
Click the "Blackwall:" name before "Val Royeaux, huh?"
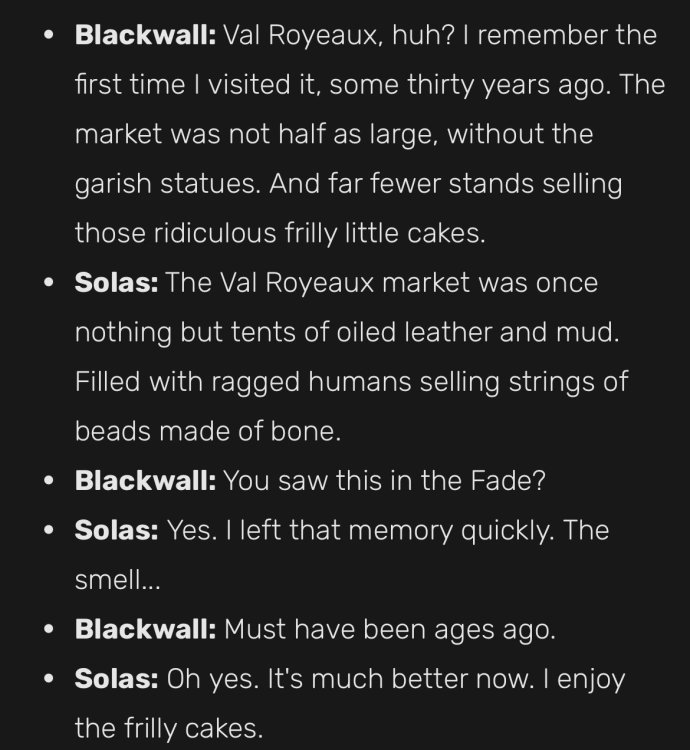tap(145, 37)
